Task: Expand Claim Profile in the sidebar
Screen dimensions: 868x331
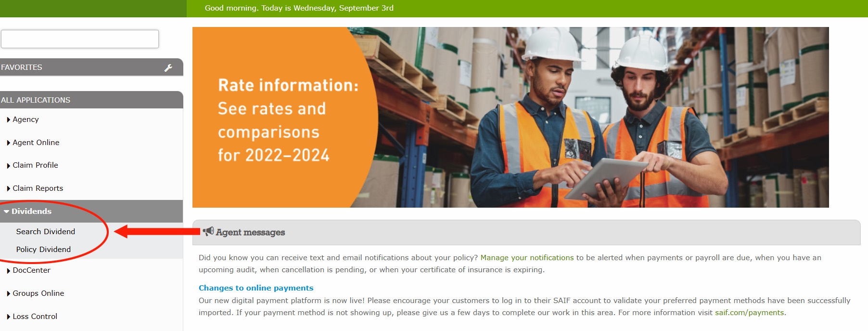Action: pyautogui.click(x=35, y=165)
